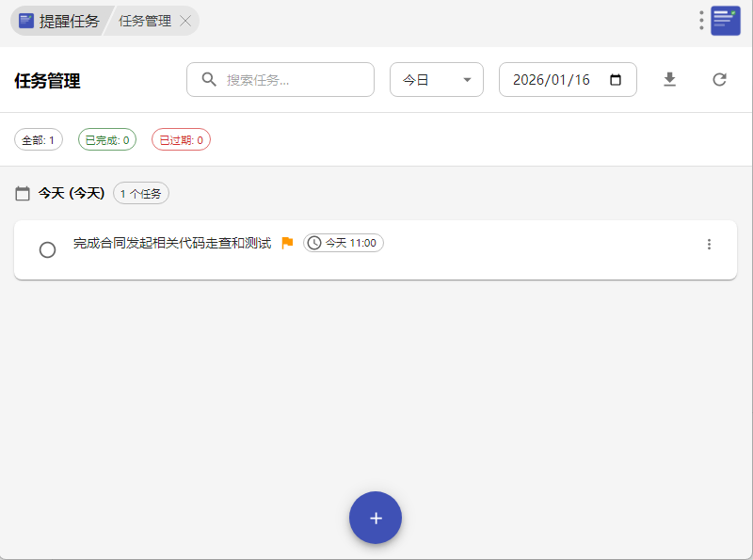753x560 pixels.
Task: Select the 任务管理 tab
Action: pos(145,21)
